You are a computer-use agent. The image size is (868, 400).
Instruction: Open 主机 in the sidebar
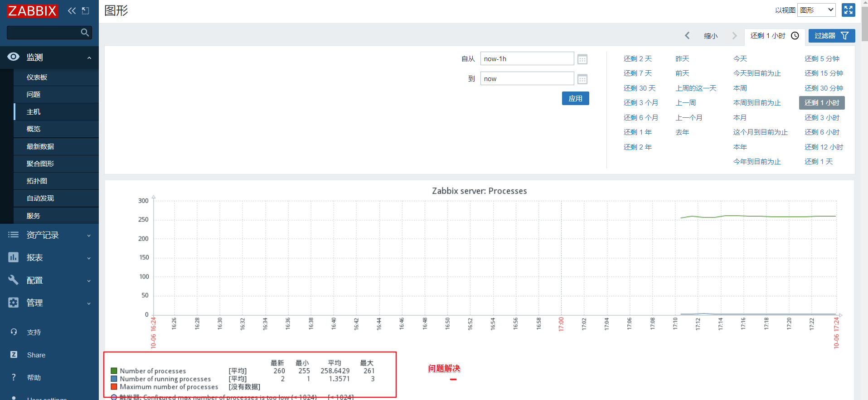(x=56, y=112)
